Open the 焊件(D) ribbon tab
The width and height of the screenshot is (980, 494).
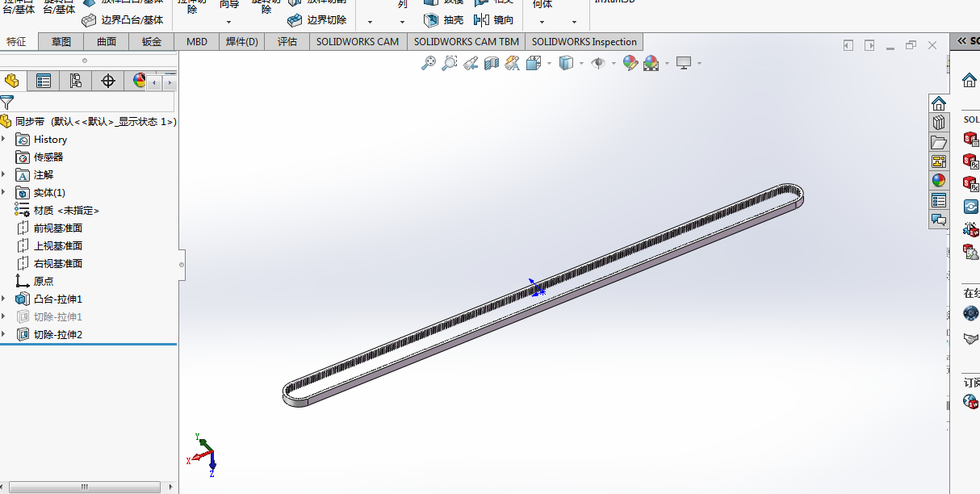pyautogui.click(x=242, y=41)
